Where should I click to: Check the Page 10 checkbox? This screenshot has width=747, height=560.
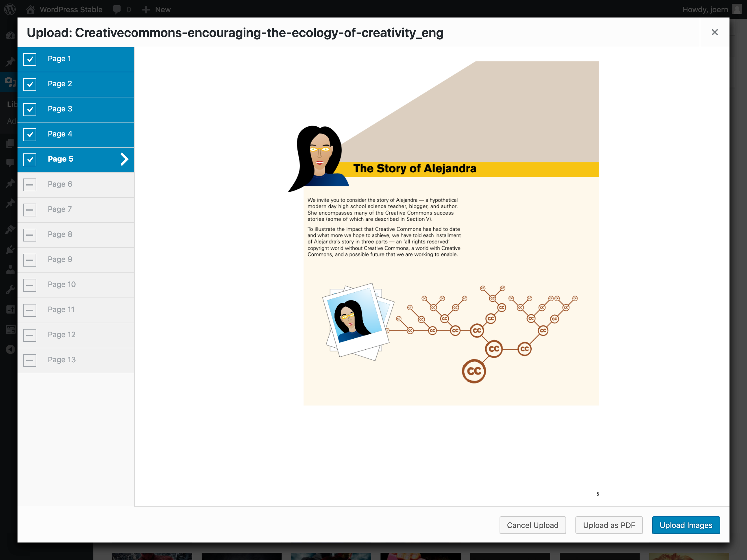[x=30, y=285]
